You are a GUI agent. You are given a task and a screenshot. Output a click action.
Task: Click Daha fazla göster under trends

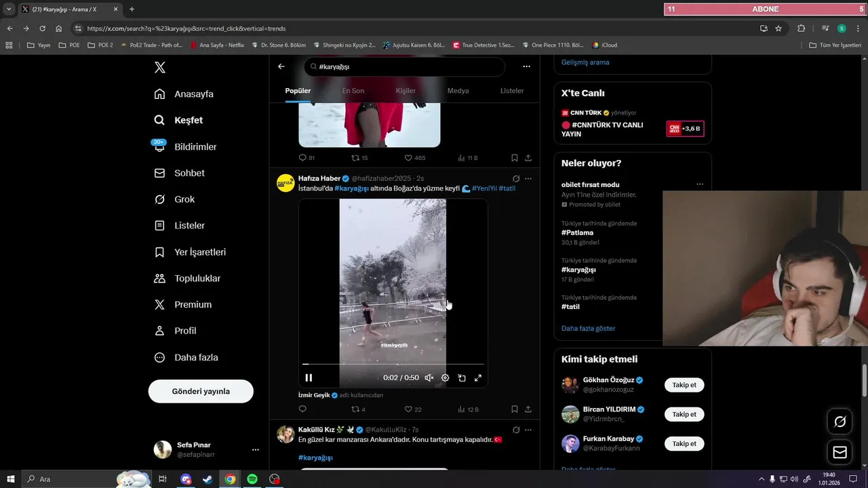tap(588, 328)
